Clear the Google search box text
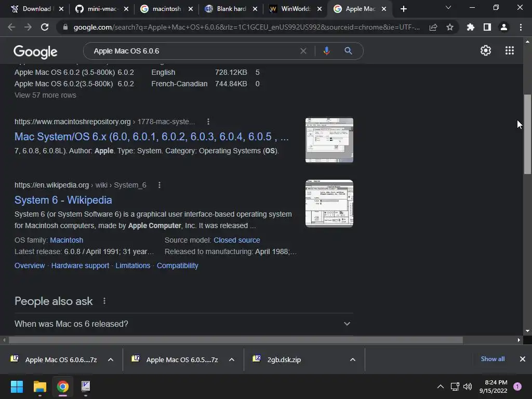This screenshot has height=399, width=532. 303,51
